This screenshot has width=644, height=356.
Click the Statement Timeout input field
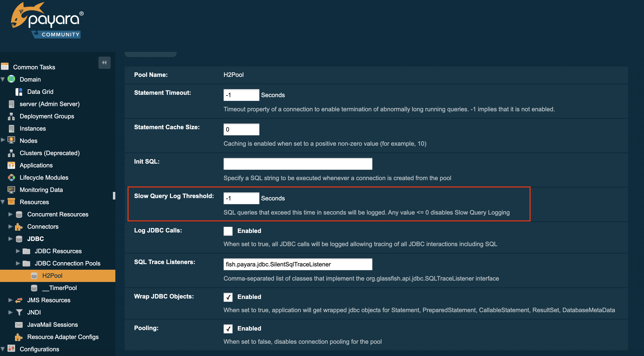241,95
